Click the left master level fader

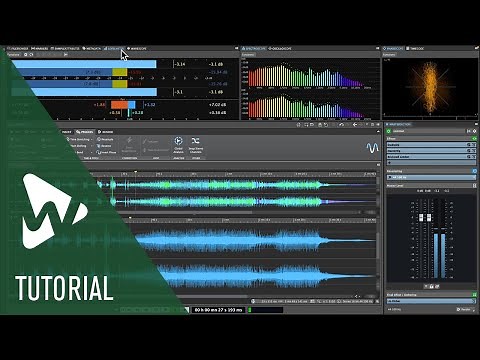(421, 218)
